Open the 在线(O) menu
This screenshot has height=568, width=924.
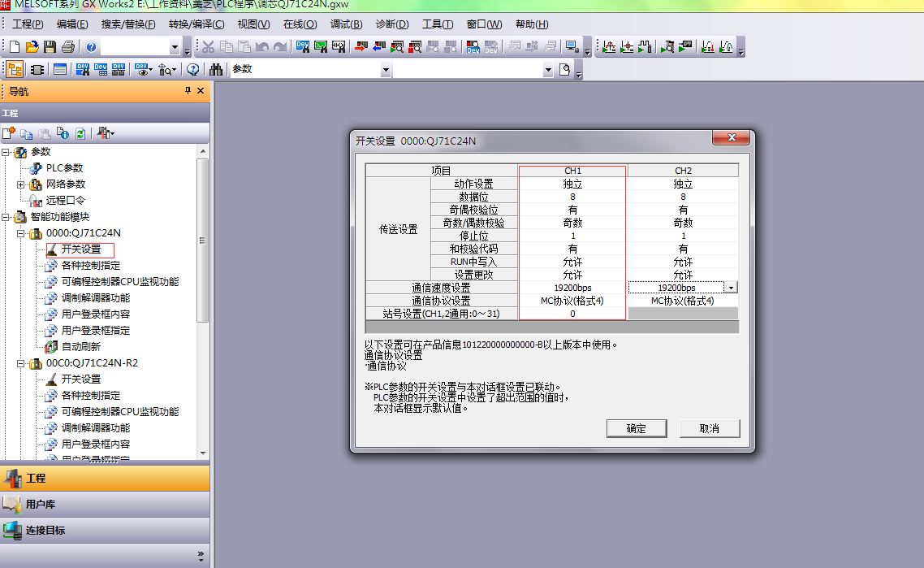coord(300,24)
